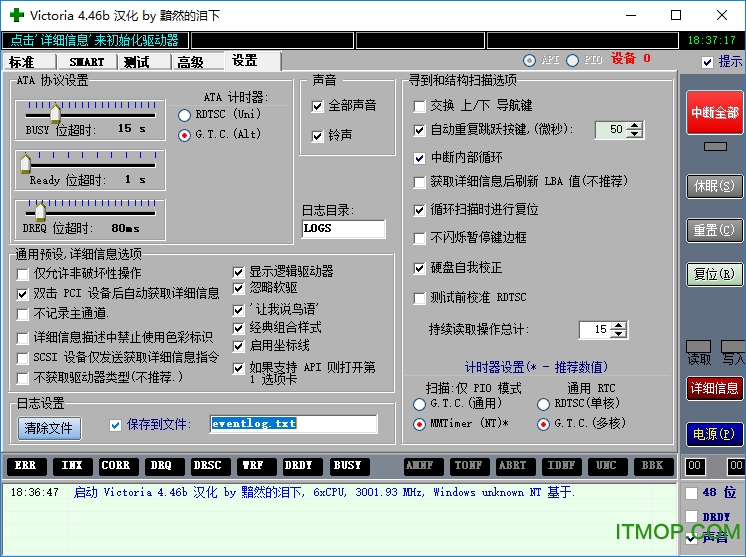
Task: Click the DRQ status indicator
Action: pyautogui.click(x=162, y=465)
